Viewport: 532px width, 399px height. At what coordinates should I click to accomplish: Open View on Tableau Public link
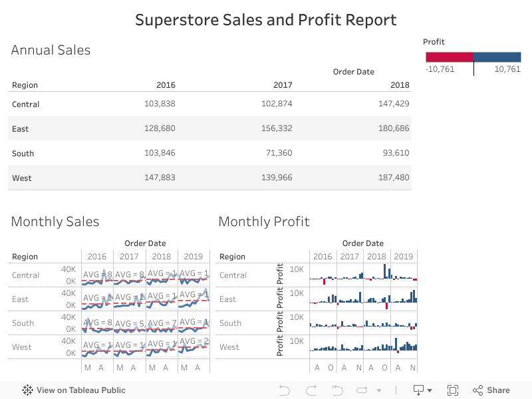[80, 390]
